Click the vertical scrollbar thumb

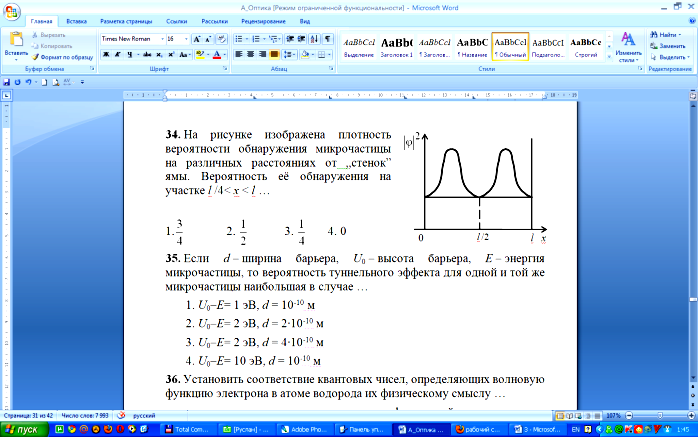[693, 299]
